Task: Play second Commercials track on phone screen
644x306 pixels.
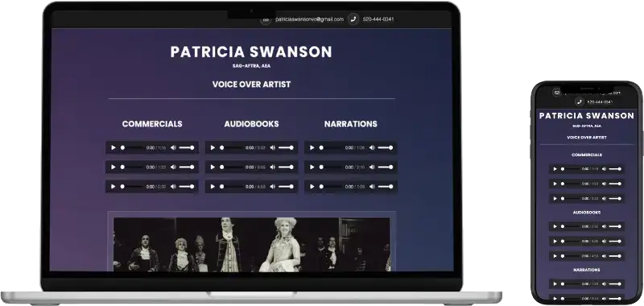Action: click(555, 184)
